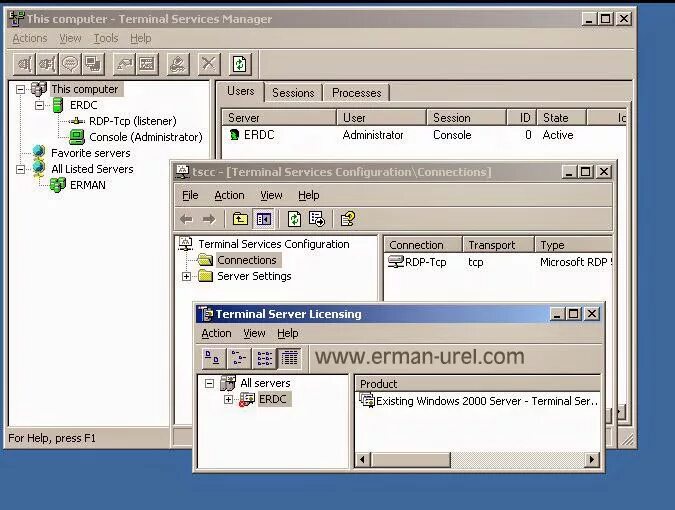Select the RDP-Tcp connection row in tscc

[x=498, y=262]
